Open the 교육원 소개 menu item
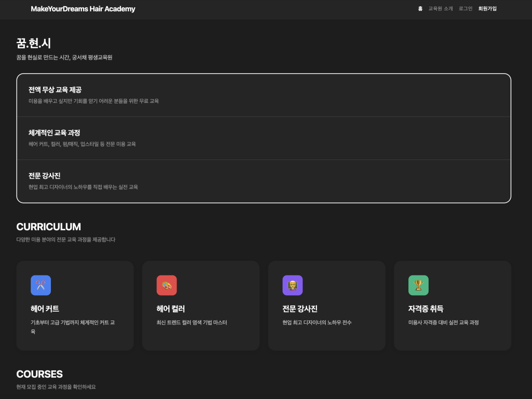This screenshot has height=399, width=532. pyautogui.click(x=441, y=9)
